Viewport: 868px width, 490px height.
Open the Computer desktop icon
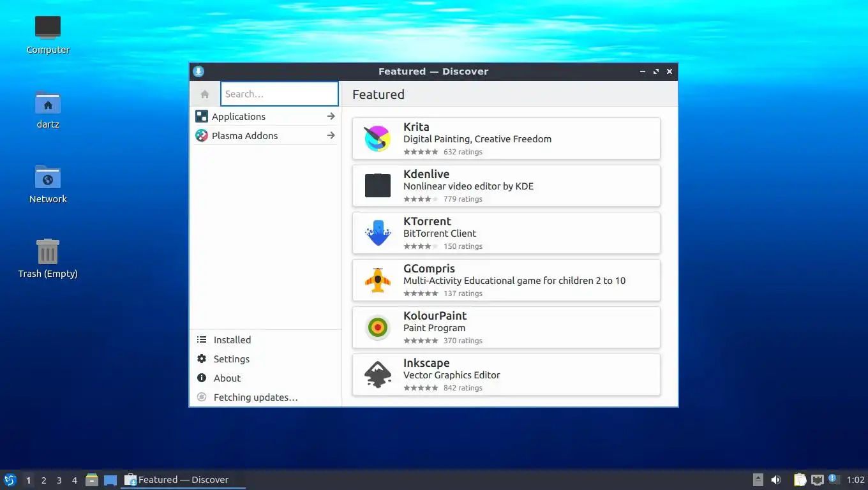point(48,27)
